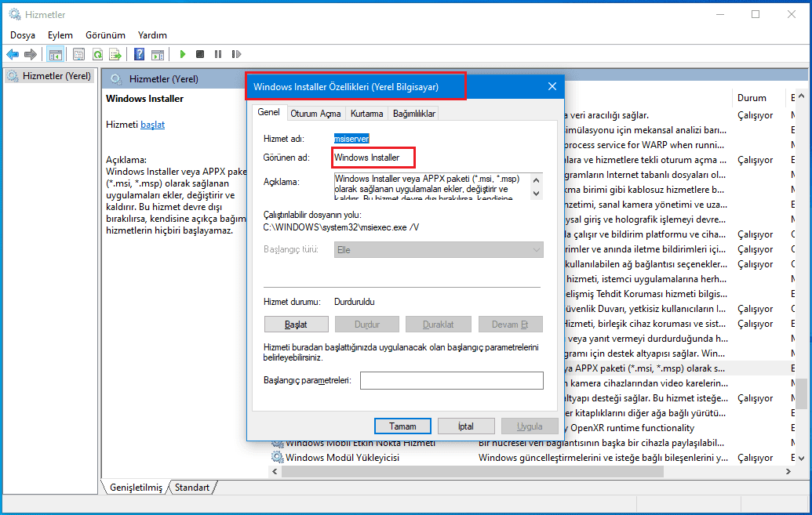Switch to the Bağımlılıklar tab
Viewport: 812px width, 515px height.
point(413,114)
